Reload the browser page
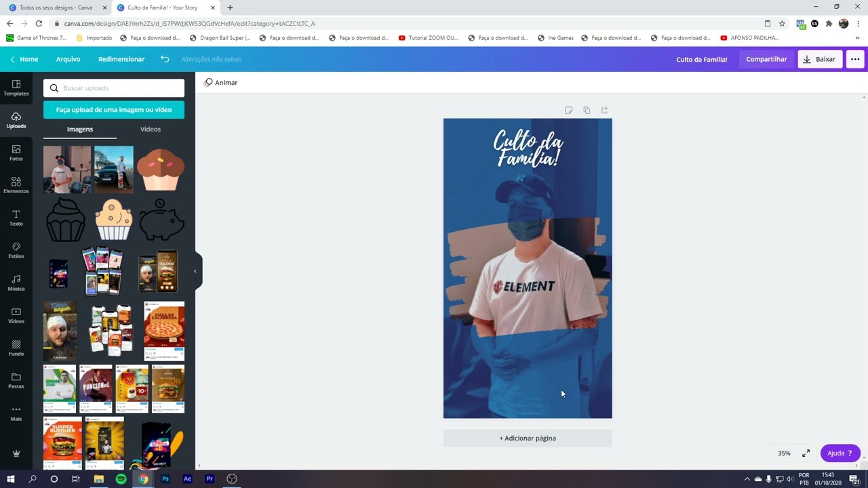This screenshot has height=488, width=868. [x=39, y=23]
